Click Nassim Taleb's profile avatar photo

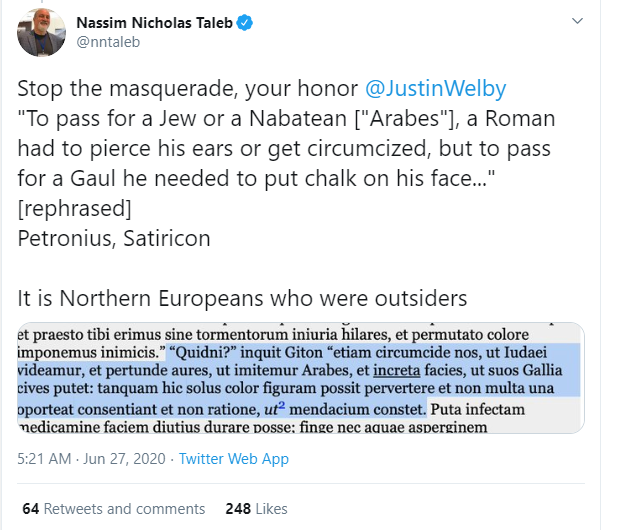(41, 37)
